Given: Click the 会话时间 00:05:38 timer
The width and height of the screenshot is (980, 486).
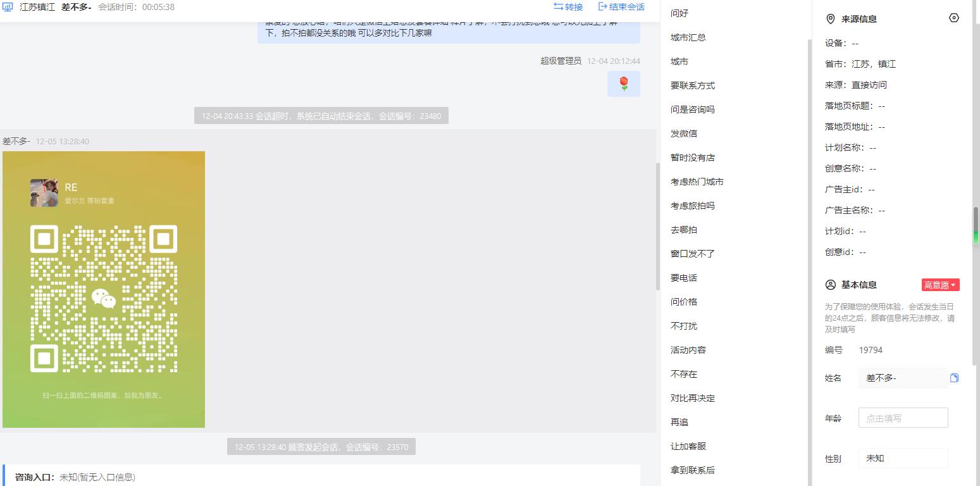Looking at the screenshot, I should tap(137, 7).
